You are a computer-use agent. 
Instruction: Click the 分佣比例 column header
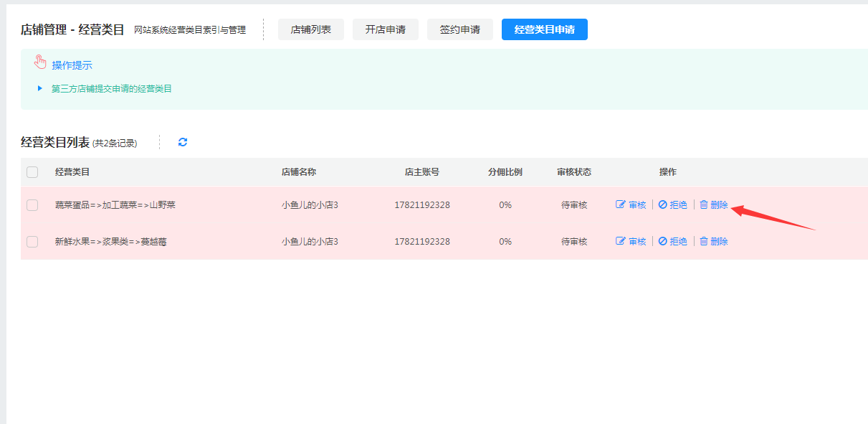point(505,172)
